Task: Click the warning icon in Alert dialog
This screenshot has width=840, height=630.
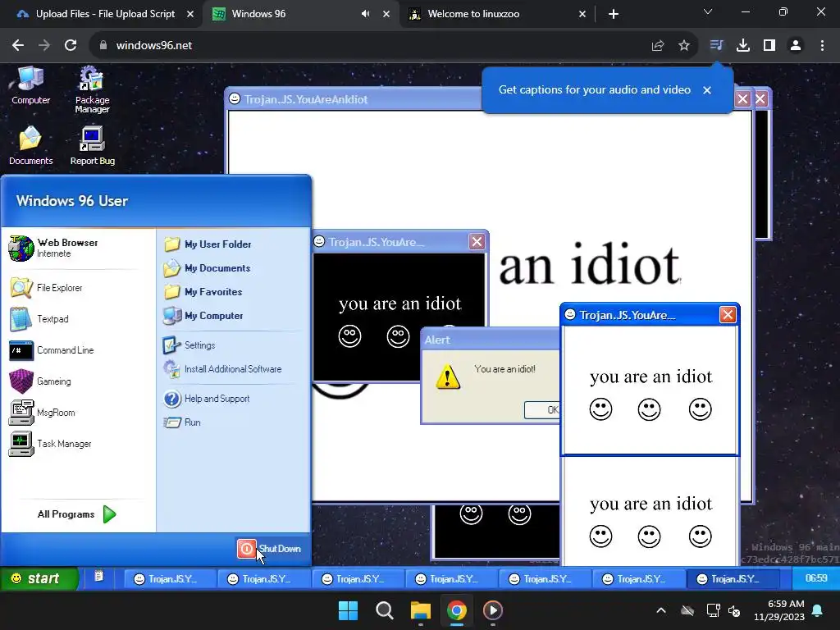Action: pyautogui.click(x=448, y=377)
